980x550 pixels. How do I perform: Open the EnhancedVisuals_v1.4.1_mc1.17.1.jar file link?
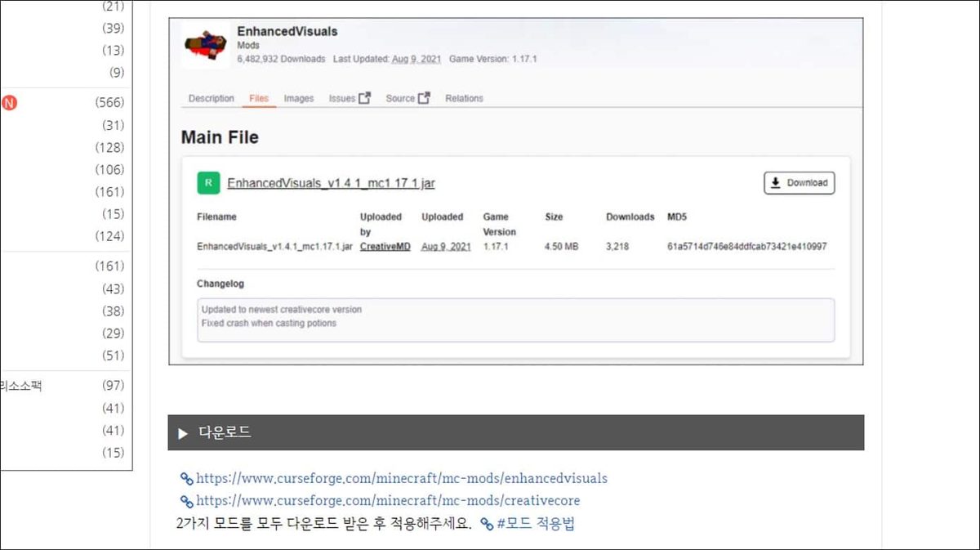pyautogui.click(x=331, y=183)
